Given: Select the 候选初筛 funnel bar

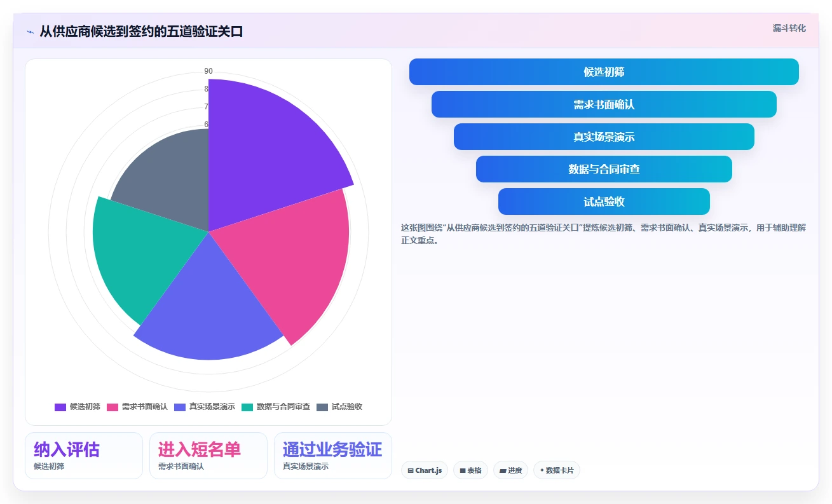Looking at the screenshot, I should [x=604, y=72].
